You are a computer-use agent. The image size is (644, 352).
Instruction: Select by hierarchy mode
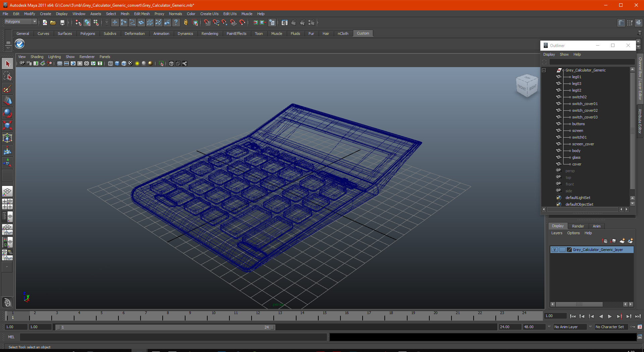point(78,22)
